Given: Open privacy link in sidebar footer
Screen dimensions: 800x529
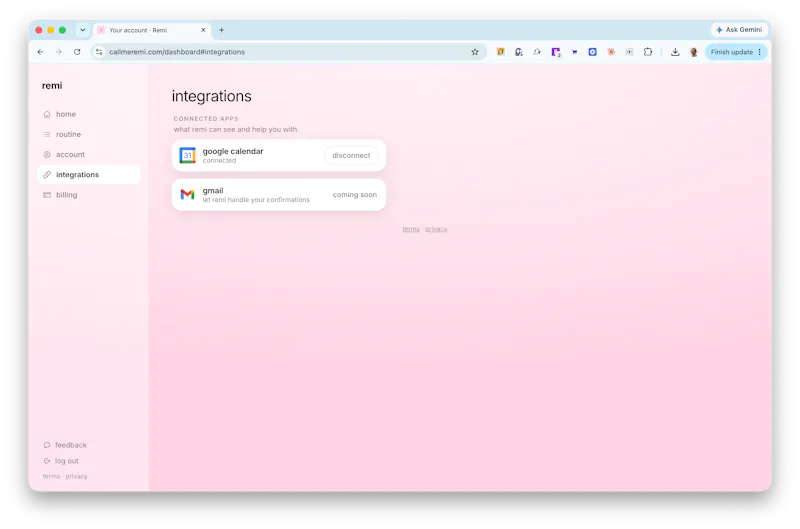Looking at the screenshot, I should pyautogui.click(x=77, y=476).
